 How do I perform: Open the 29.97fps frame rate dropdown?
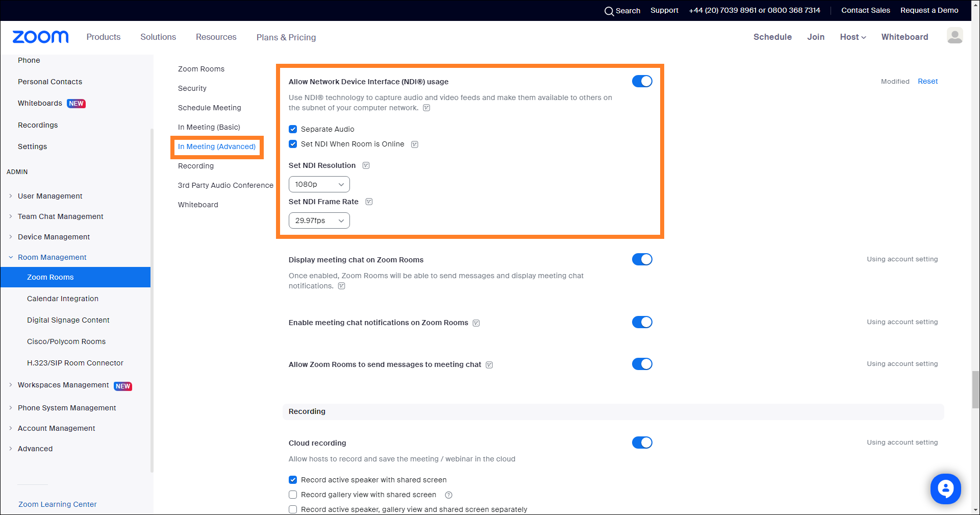tap(319, 220)
